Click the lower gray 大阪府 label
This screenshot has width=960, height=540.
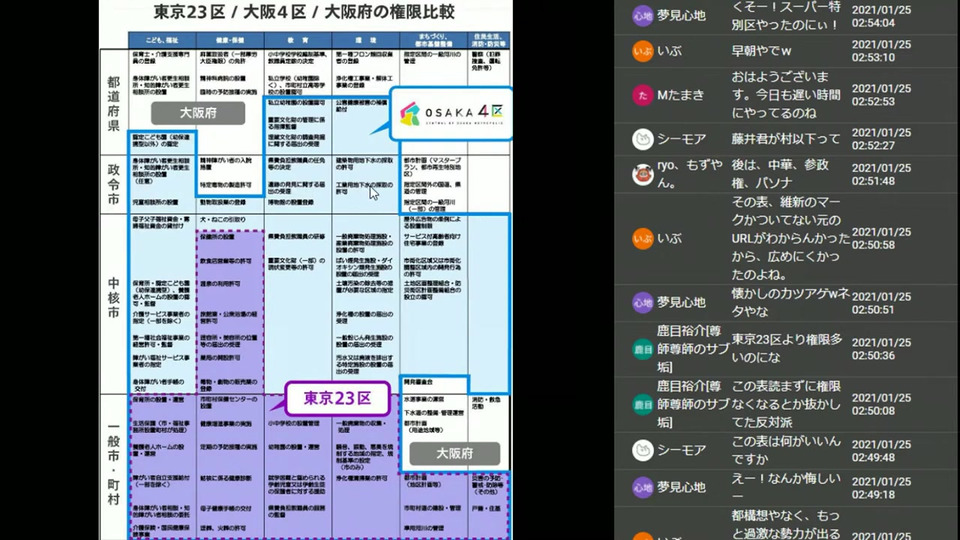coord(454,454)
